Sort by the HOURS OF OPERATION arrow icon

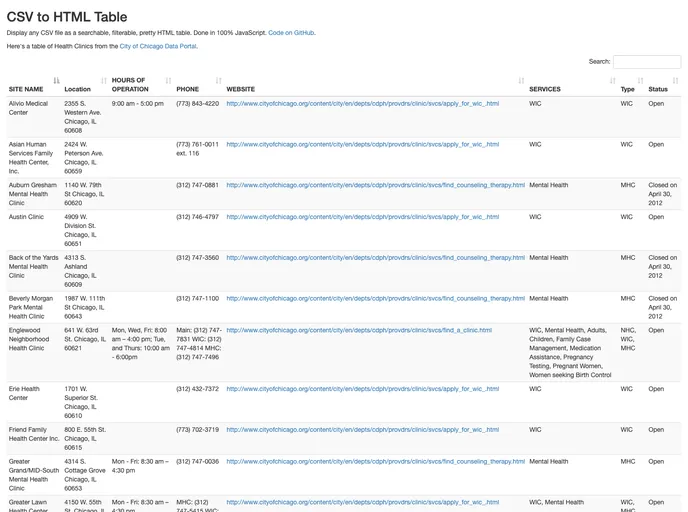point(168,80)
